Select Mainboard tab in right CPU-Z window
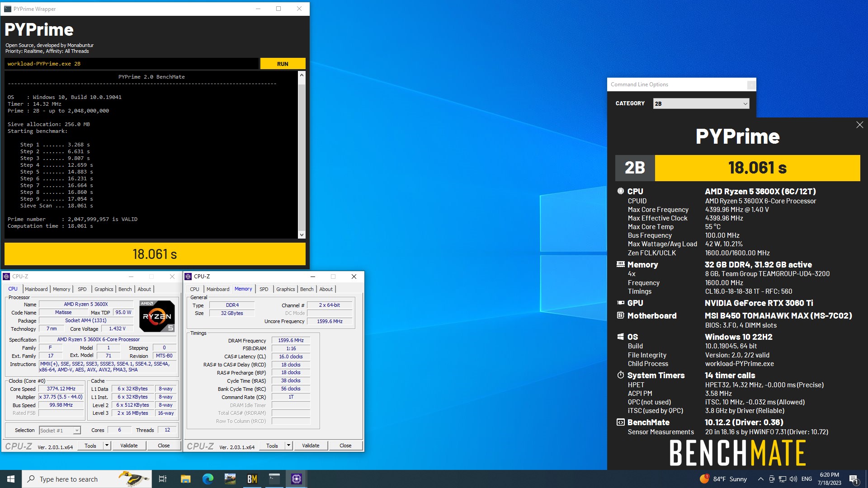This screenshot has height=488, width=868. (x=218, y=289)
